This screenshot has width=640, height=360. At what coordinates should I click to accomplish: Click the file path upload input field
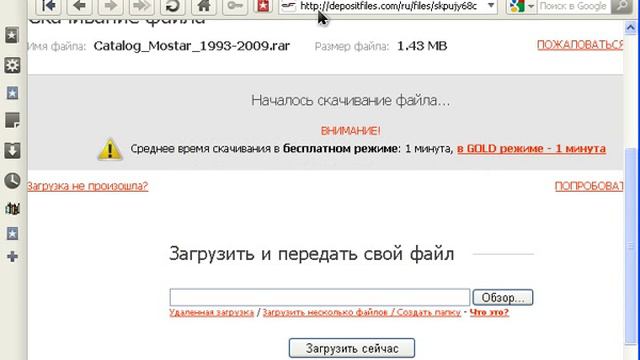point(320,297)
